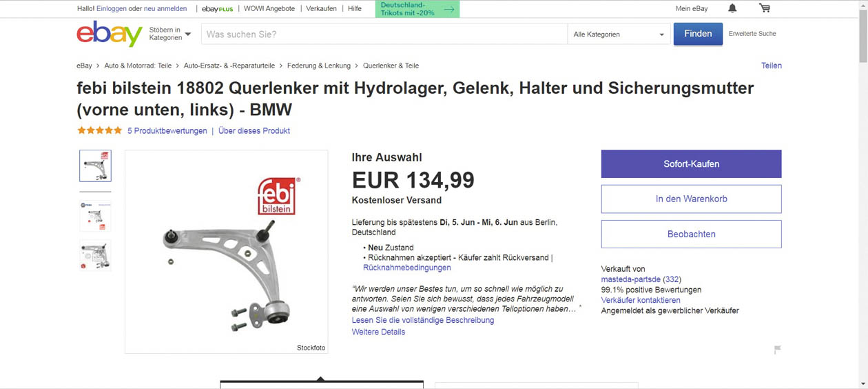The width and height of the screenshot is (868, 389).
Task: Click the Sofort-Kaufen button
Action: click(x=691, y=164)
